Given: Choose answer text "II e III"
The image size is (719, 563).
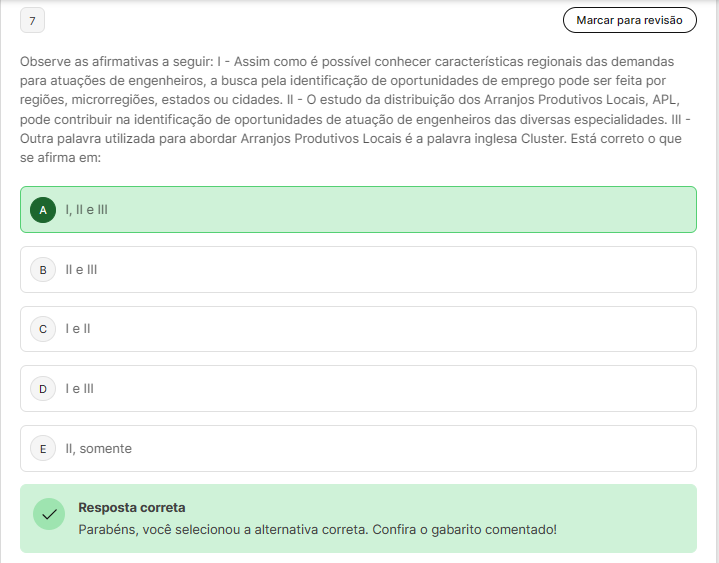Looking at the screenshot, I should (x=81, y=270).
